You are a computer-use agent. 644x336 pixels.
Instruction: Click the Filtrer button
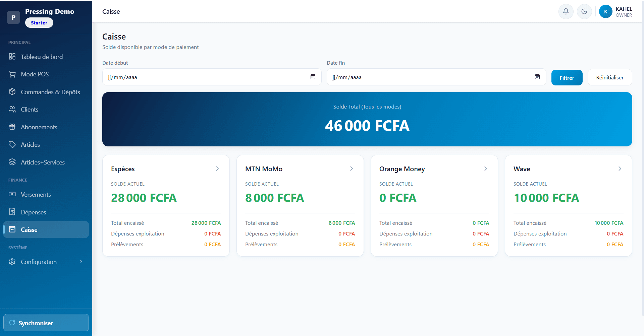point(567,78)
